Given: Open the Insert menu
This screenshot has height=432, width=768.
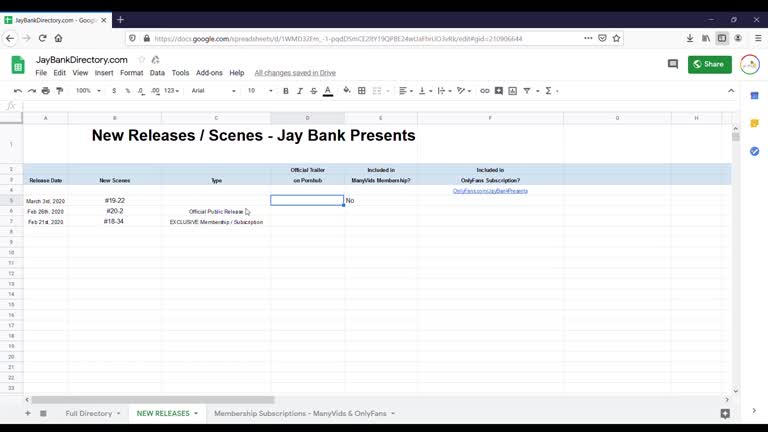Looking at the screenshot, I should [x=104, y=72].
